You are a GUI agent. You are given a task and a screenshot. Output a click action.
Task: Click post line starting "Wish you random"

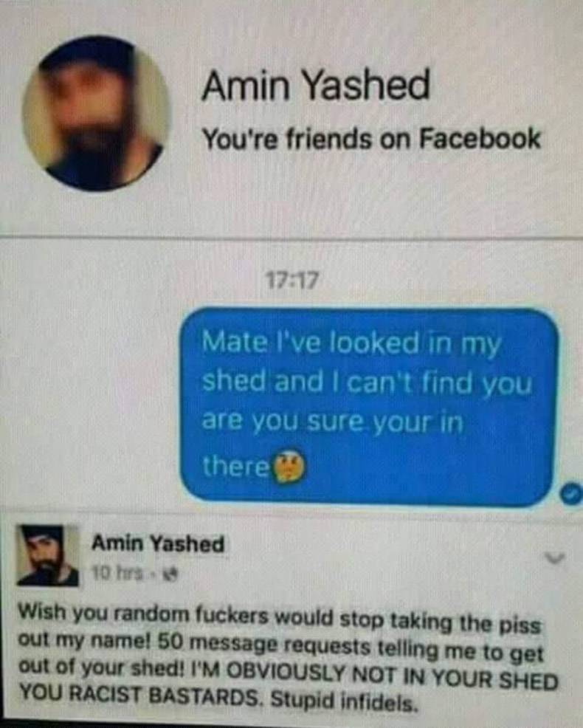(280, 617)
